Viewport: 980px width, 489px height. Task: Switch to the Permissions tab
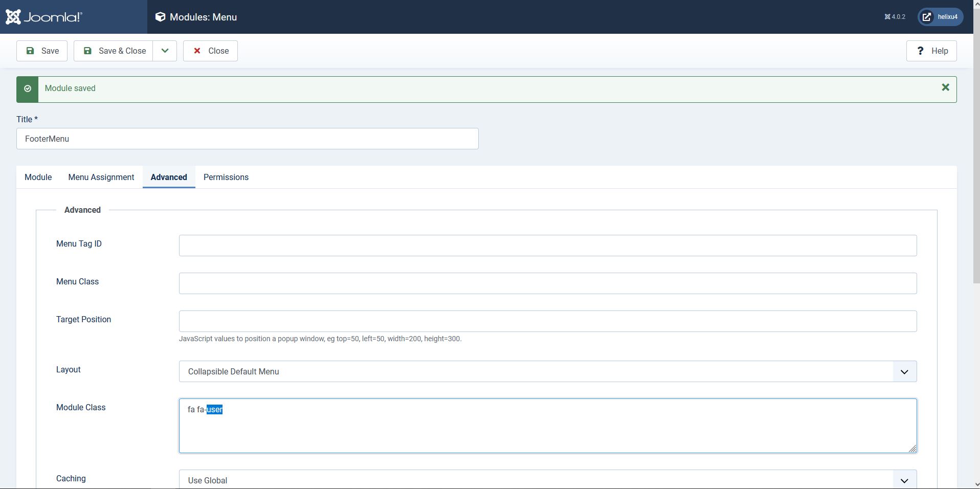coord(226,177)
